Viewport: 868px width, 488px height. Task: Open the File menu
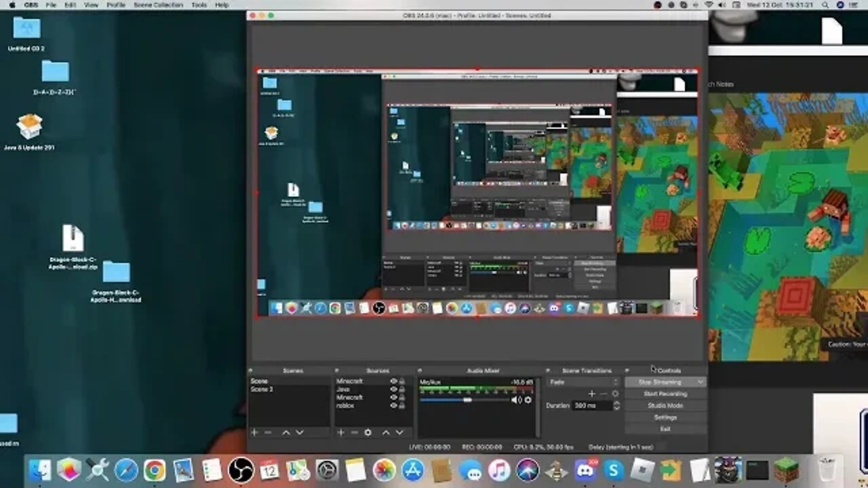click(52, 5)
